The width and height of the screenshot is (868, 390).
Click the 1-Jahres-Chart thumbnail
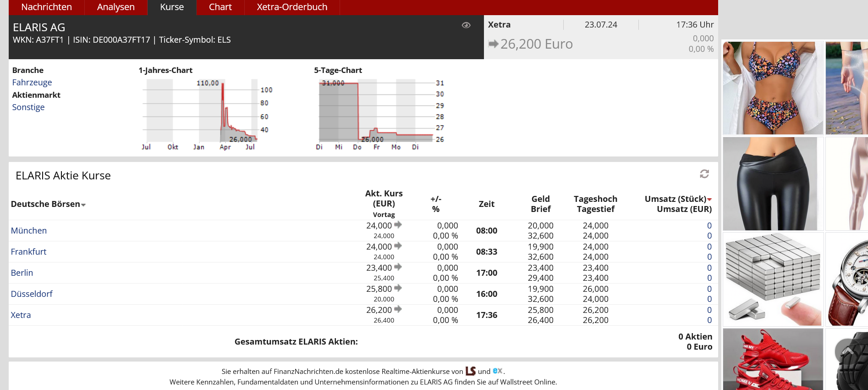point(206,112)
